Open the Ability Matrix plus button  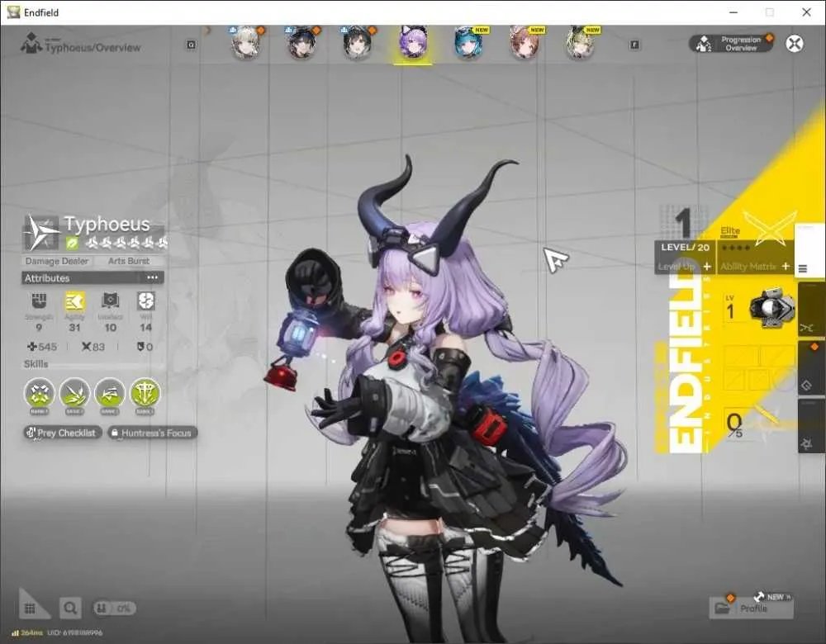point(786,267)
